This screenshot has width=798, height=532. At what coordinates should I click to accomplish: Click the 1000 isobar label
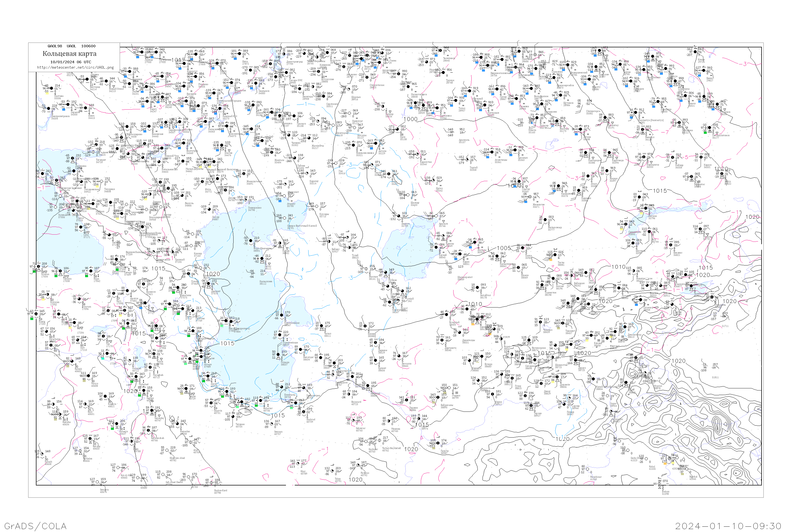point(410,119)
